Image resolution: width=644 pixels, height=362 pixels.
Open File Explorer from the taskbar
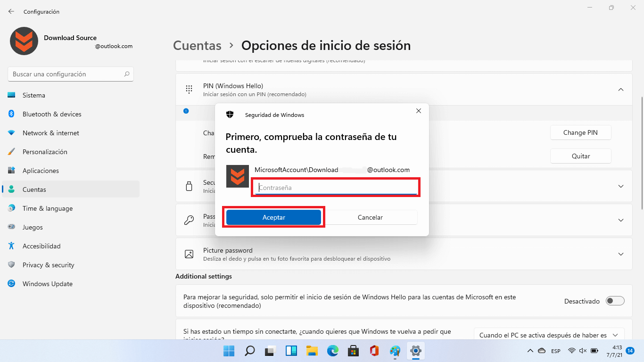312,351
